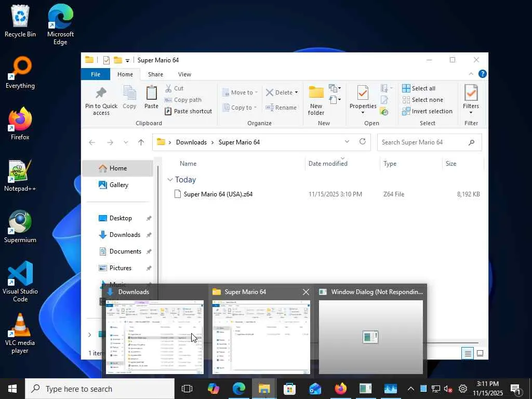
Task: Show hidden tray icons chevron
Action: pyautogui.click(x=410, y=389)
